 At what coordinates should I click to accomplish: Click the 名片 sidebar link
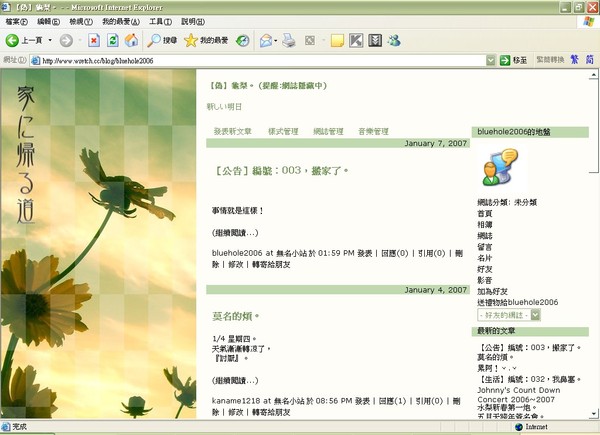pos(484,258)
